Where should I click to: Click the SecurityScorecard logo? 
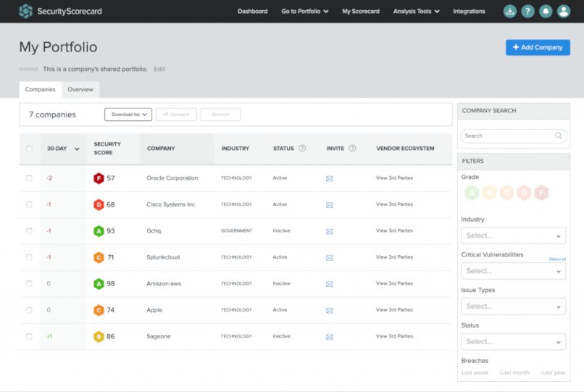click(60, 11)
